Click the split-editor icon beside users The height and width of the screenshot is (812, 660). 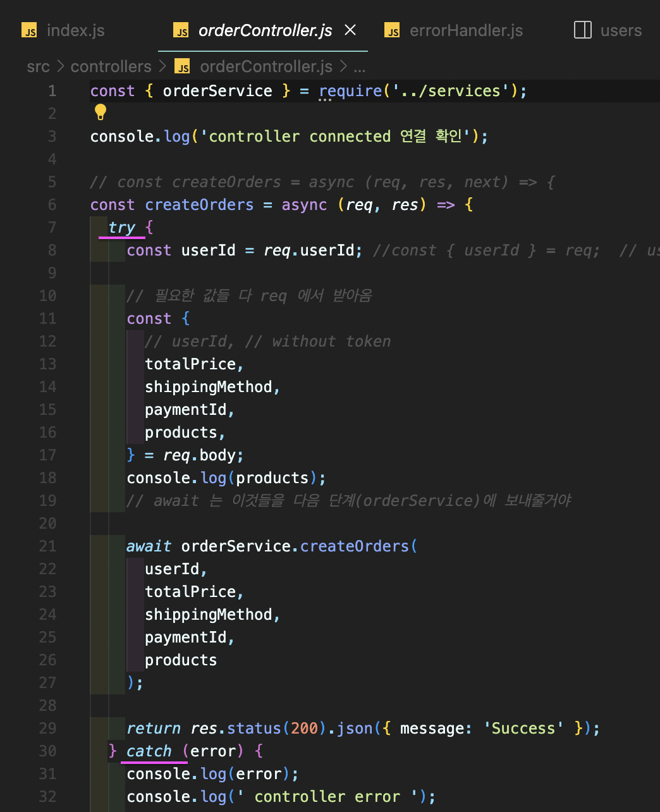tap(582, 30)
